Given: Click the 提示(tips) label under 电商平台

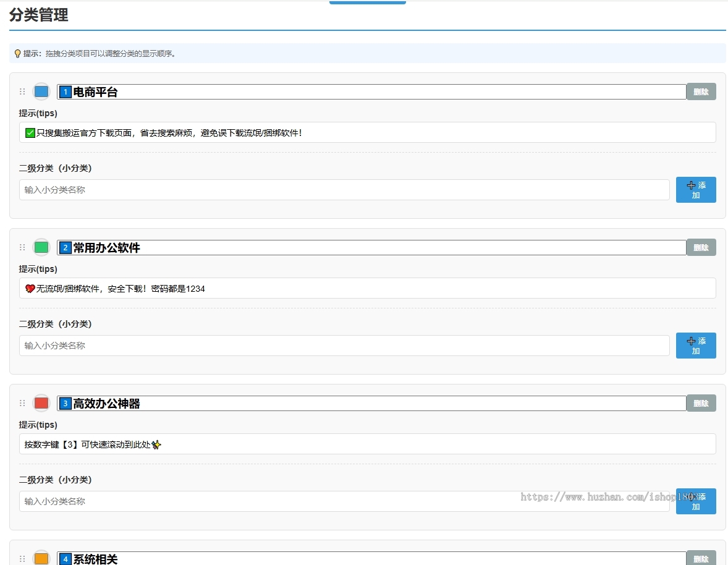Looking at the screenshot, I should pyautogui.click(x=38, y=113).
